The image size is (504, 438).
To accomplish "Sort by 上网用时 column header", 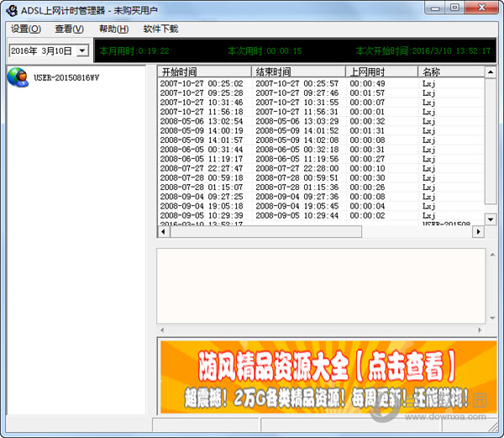I will (381, 71).
